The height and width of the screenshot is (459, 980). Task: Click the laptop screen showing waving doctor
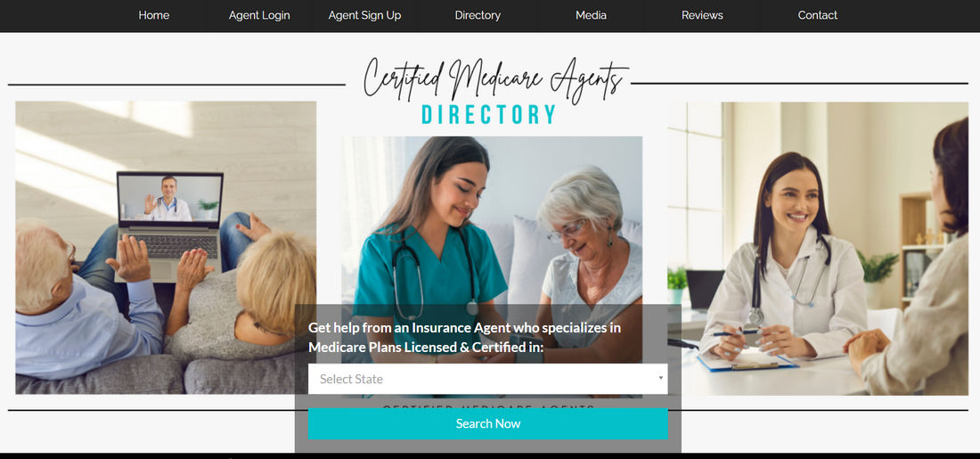[x=170, y=199]
